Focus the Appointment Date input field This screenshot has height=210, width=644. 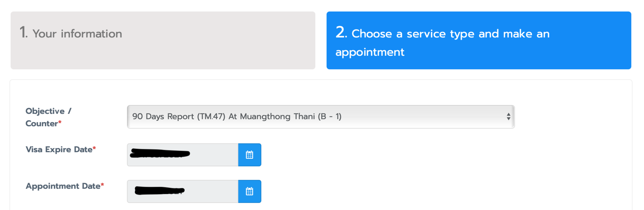[x=214, y=191]
